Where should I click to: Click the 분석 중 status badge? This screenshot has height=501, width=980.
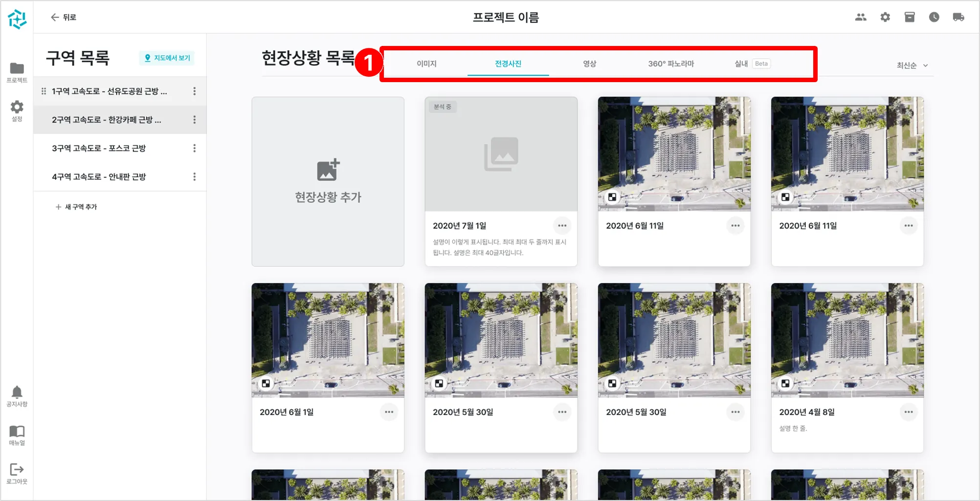[x=443, y=107]
